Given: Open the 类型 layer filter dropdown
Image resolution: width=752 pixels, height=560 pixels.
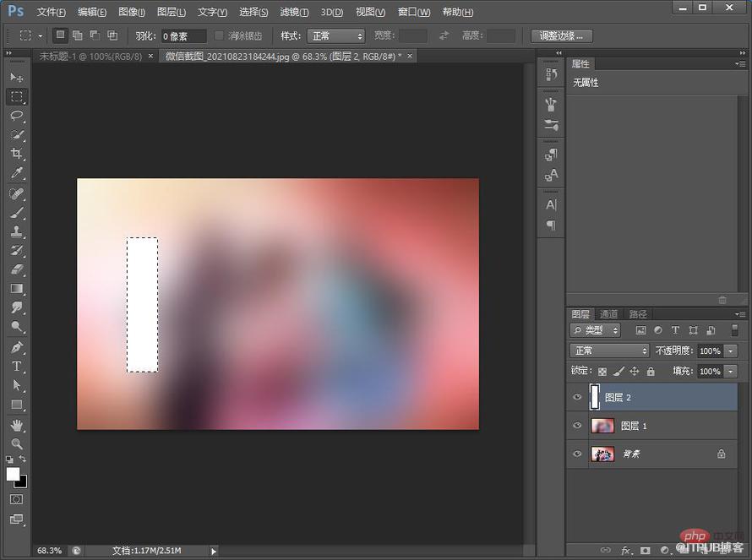Looking at the screenshot, I should click(595, 330).
